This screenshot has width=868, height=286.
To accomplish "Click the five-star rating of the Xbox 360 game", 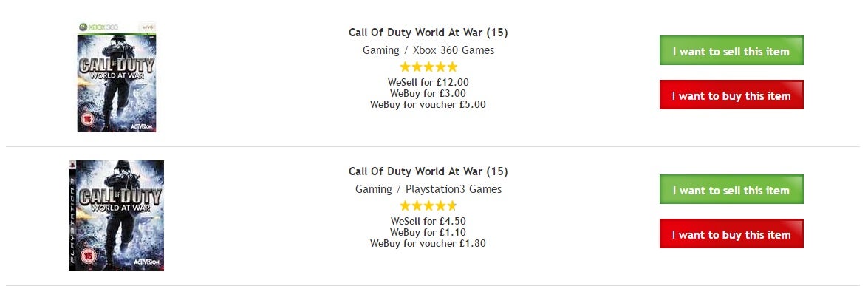I will pos(428,67).
